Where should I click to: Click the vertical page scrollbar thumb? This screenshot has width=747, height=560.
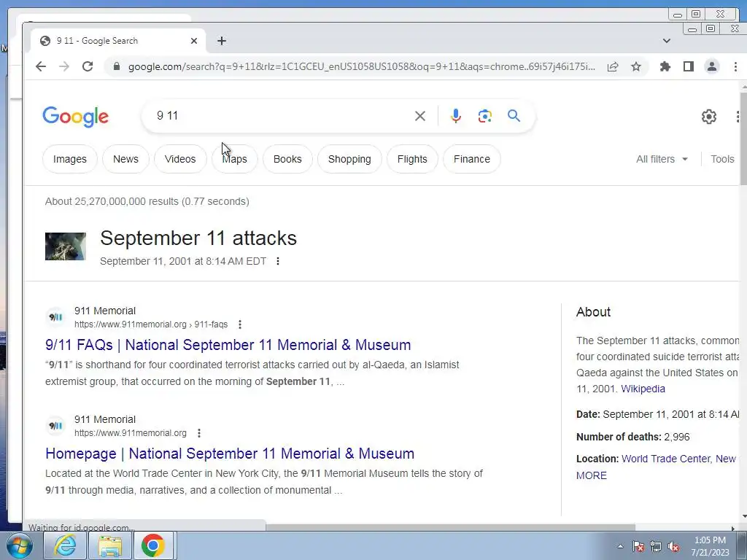(743, 138)
